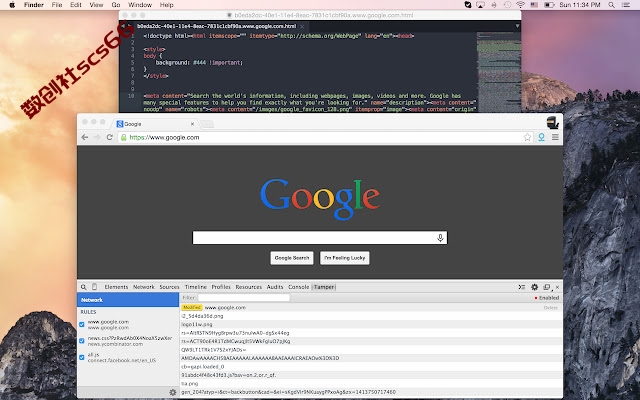Open DevTools settings gear in toolbar
Viewport: 640px width, 400px height.
(x=534, y=287)
